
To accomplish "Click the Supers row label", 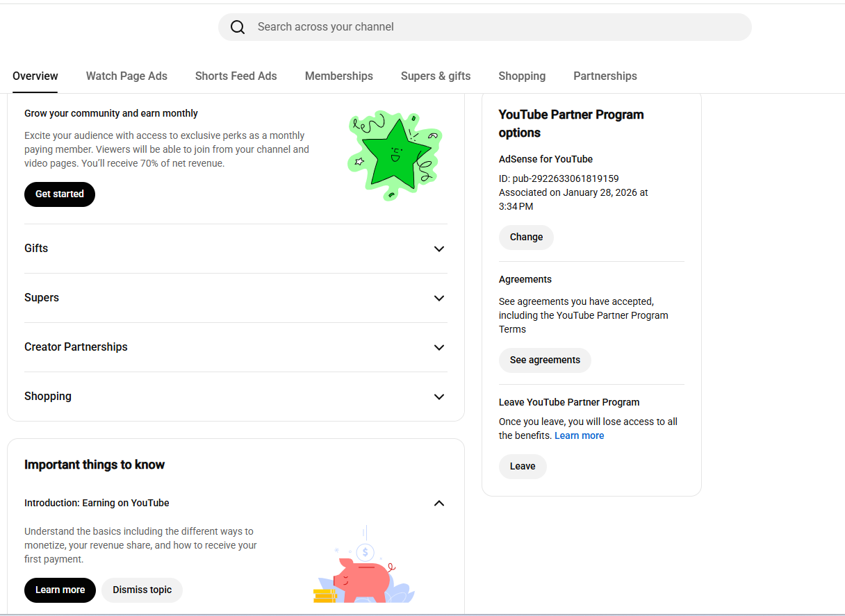I will 42,298.
